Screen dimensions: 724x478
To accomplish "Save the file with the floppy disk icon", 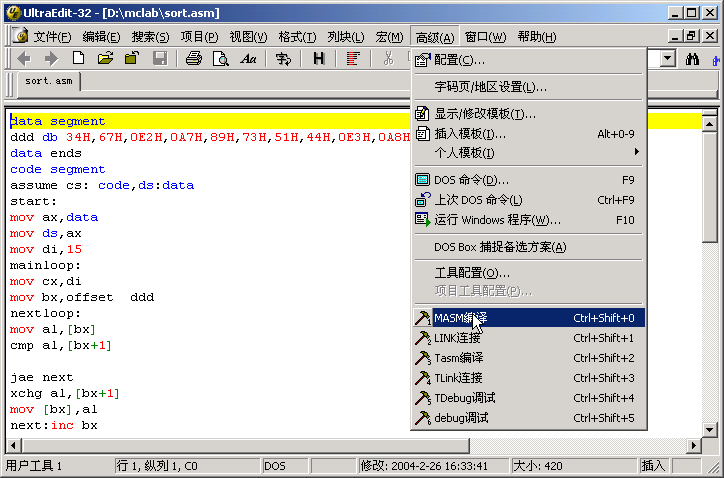I will 160,59.
